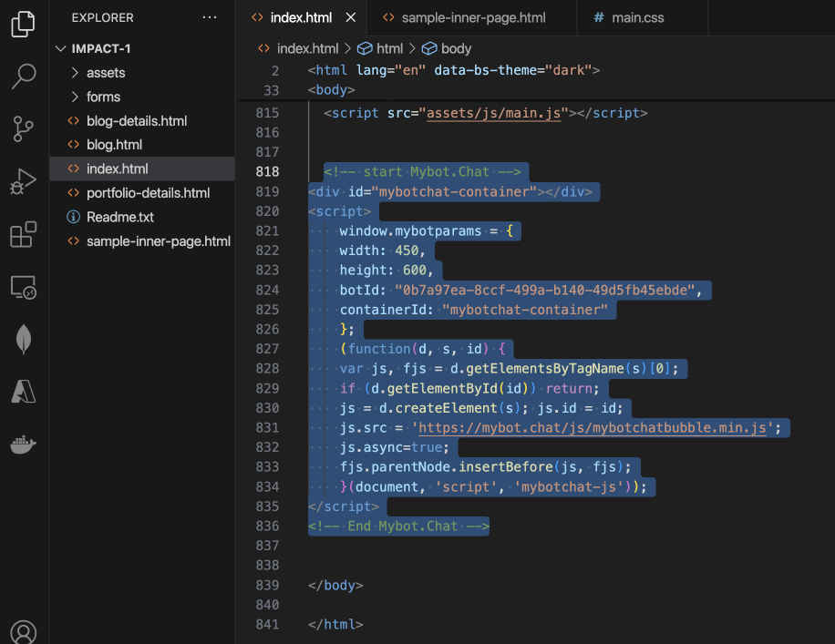Image resolution: width=835 pixels, height=644 pixels.
Task: Open the Remote Explorer view
Action: click(23, 287)
